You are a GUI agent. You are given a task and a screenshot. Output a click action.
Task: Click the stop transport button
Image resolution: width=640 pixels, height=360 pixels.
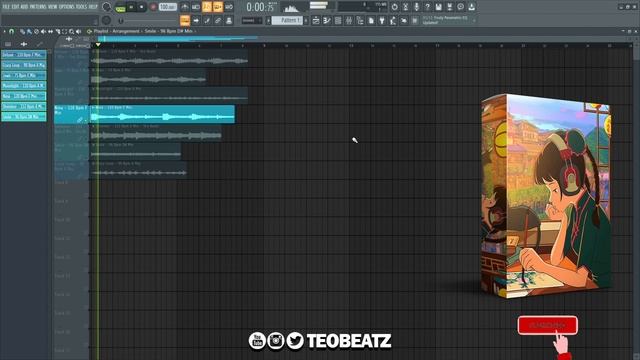point(142,7)
